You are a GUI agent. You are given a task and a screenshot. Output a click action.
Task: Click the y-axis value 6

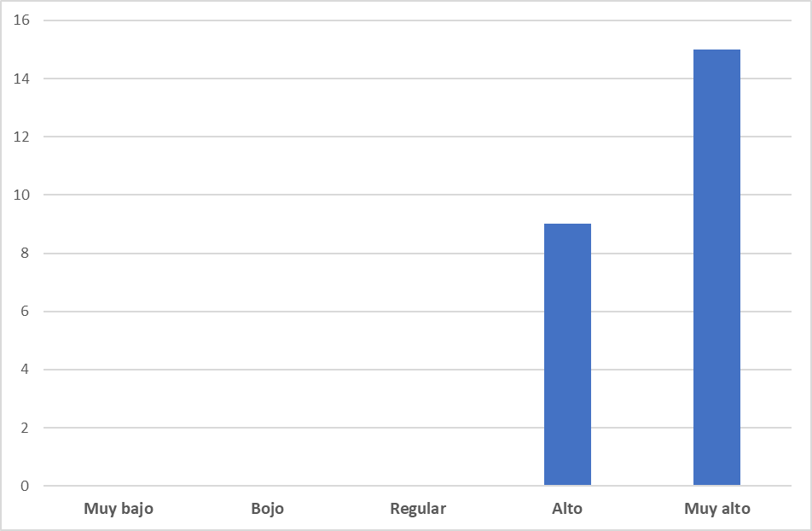pos(26,312)
